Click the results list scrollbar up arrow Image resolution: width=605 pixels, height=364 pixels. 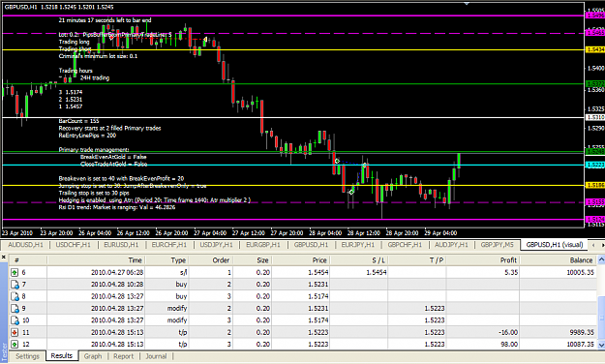click(x=601, y=260)
